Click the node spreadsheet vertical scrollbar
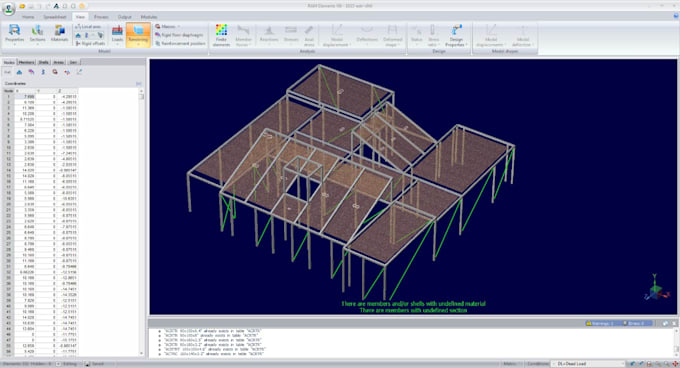Viewport: 680px width, 368px height. tap(141, 223)
